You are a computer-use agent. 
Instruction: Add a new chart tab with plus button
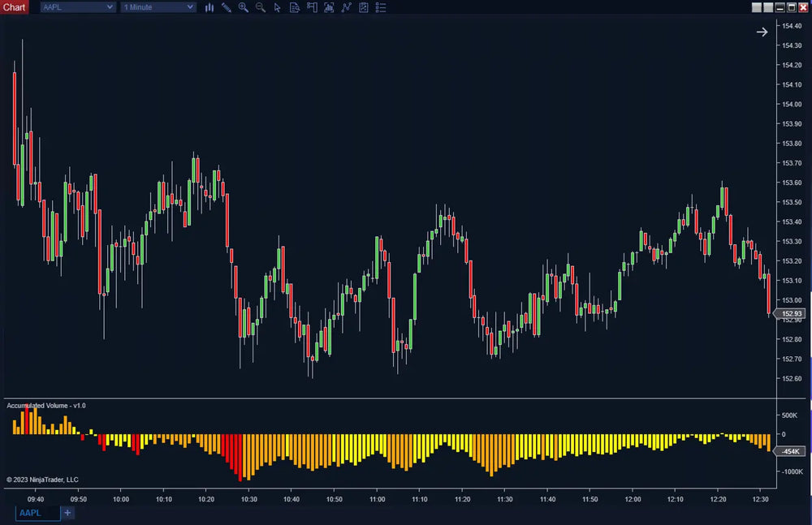(x=67, y=513)
